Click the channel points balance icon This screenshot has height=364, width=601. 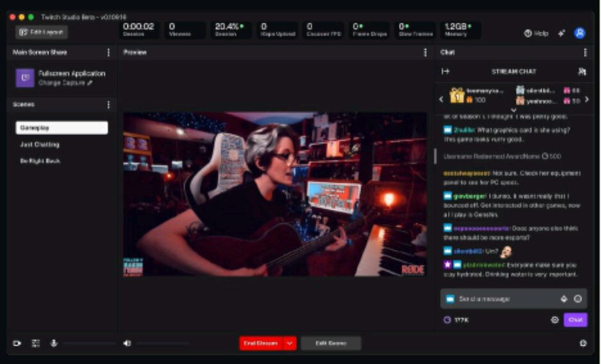[447, 320]
